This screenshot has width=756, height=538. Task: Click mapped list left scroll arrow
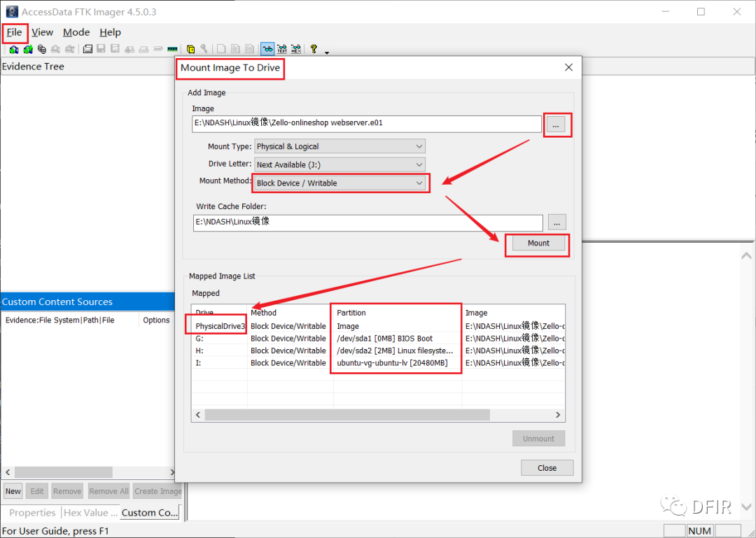[198, 415]
